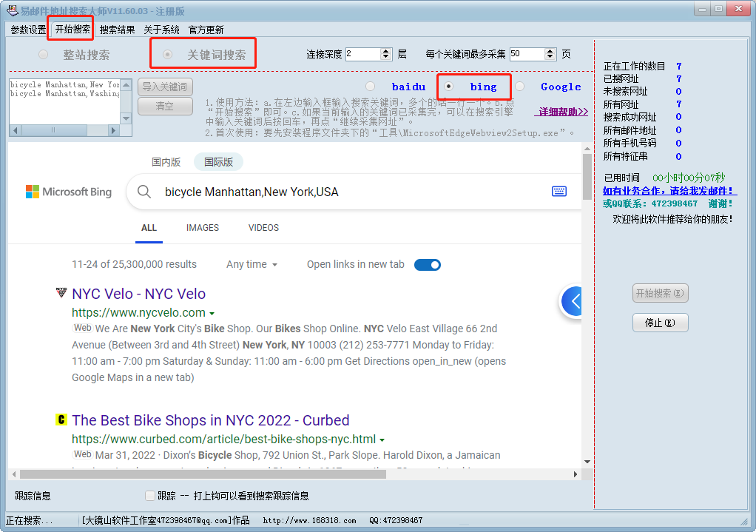The height and width of the screenshot is (532, 756).
Task: Decrease the 每个关键词最多采集 page count
Action: pos(550,57)
